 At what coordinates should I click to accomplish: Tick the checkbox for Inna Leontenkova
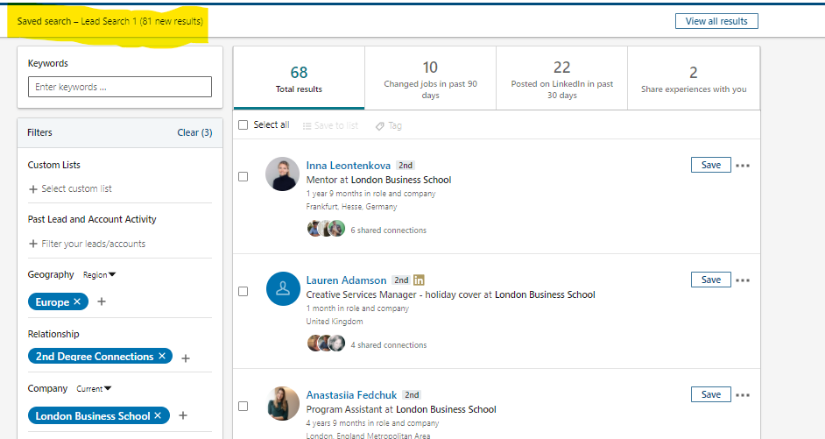(243, 177)
